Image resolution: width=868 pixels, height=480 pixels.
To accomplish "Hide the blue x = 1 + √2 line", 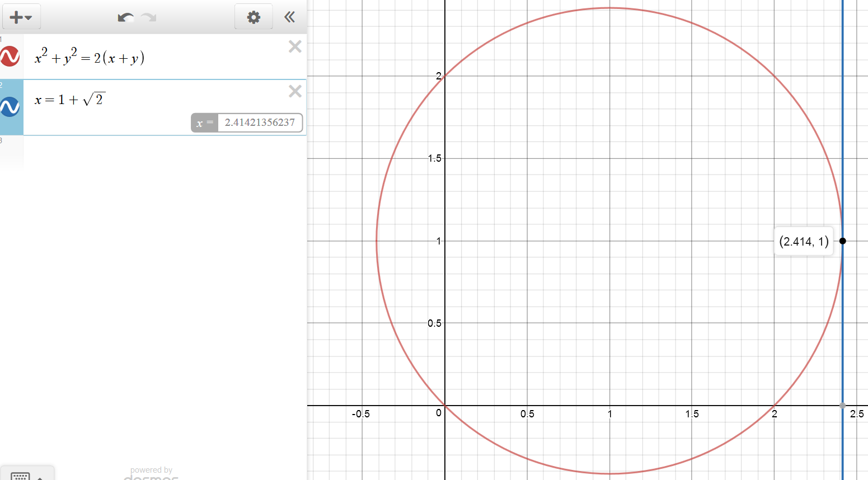I will tap(10, 106).
